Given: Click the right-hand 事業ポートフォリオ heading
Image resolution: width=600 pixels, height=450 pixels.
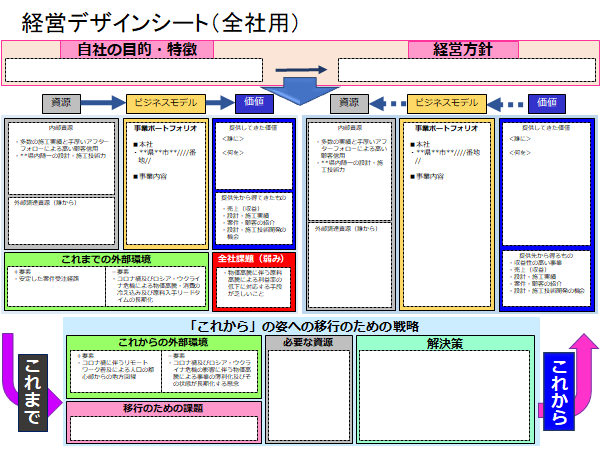Looking at the screenshot, I should [447, 128].
